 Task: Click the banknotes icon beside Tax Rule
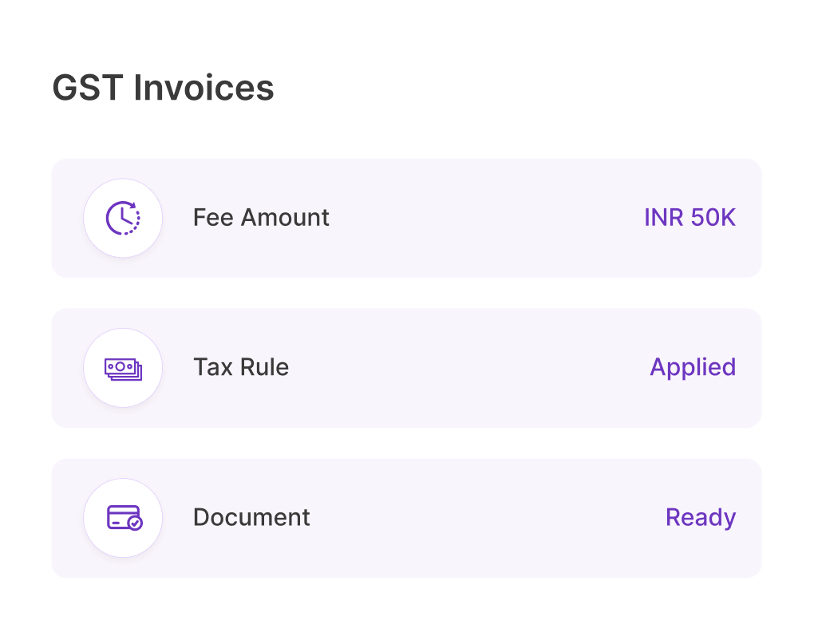[123, 369]
